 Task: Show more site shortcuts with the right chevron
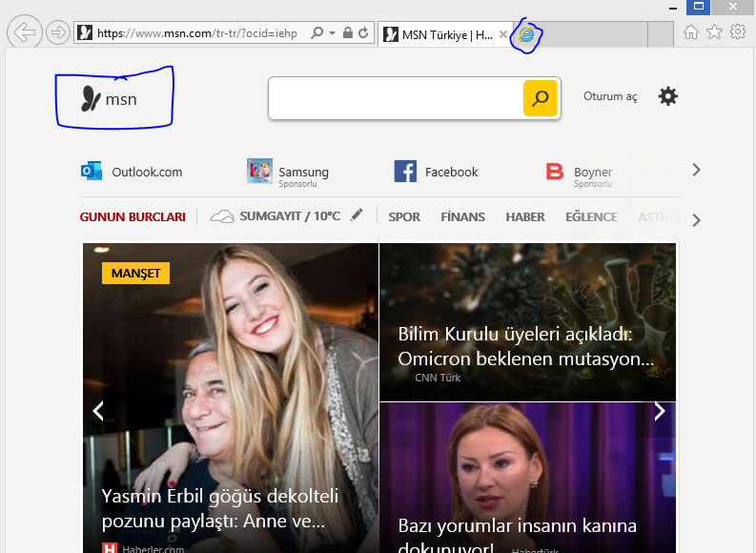(696, 170)
